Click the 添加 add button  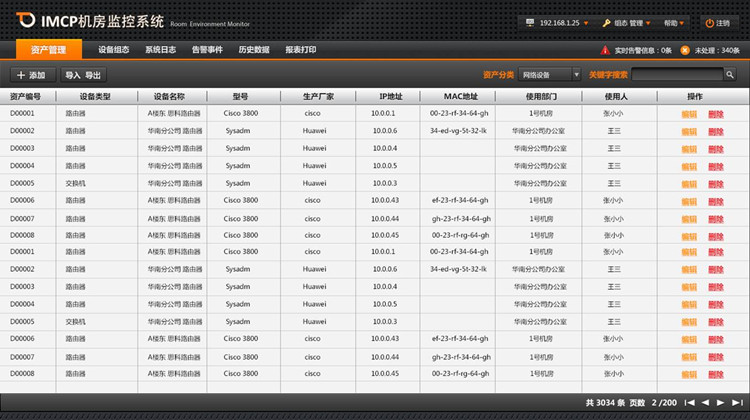click(x=30, y=75)
